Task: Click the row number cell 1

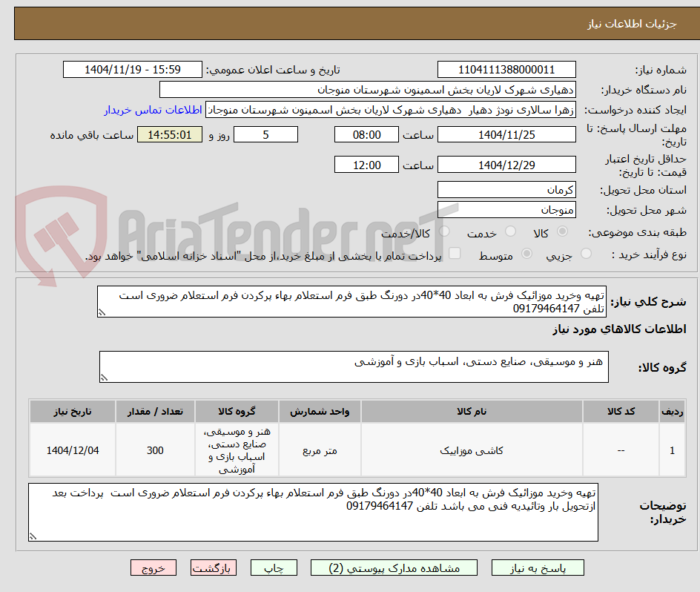Action: [673, 450]
